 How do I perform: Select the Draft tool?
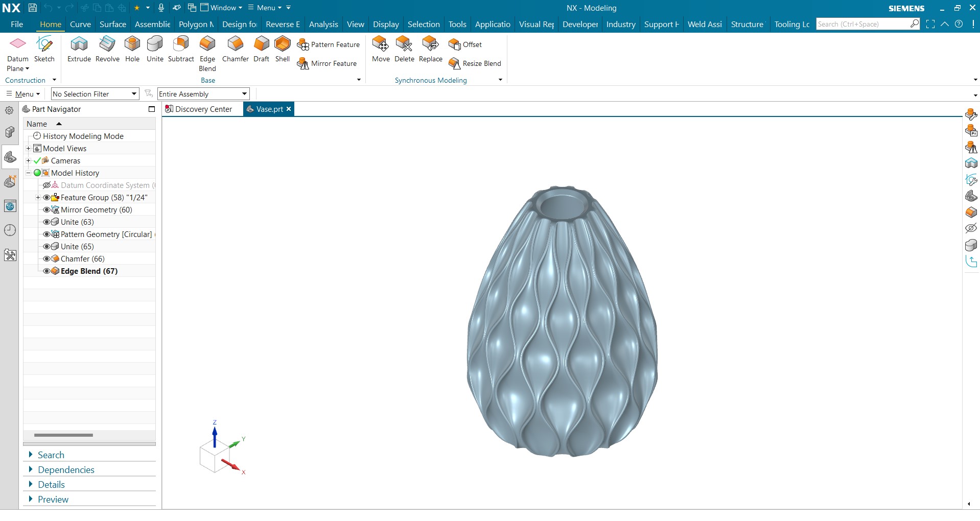pyautogui.click(x=261, y=50)
